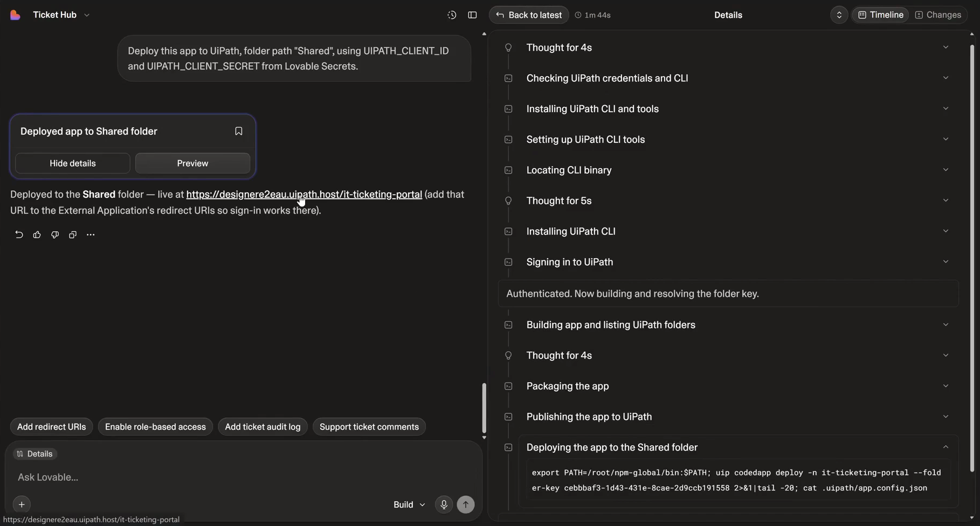
Task: Click the Hide details button
Action: coord(73,163)
